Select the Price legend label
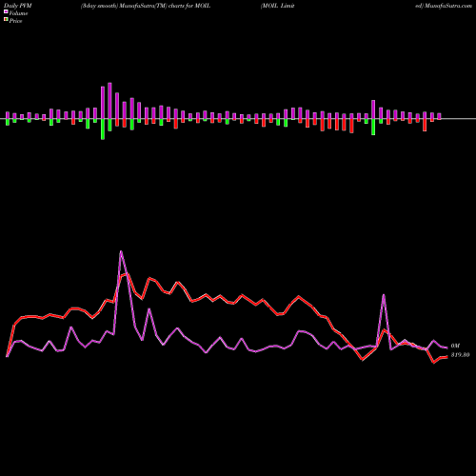Screen dimensions: 476x476 click(15, 21)
